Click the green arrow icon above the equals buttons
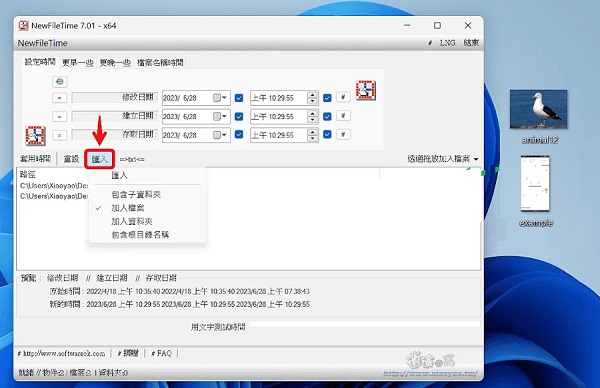 [59, 82]
